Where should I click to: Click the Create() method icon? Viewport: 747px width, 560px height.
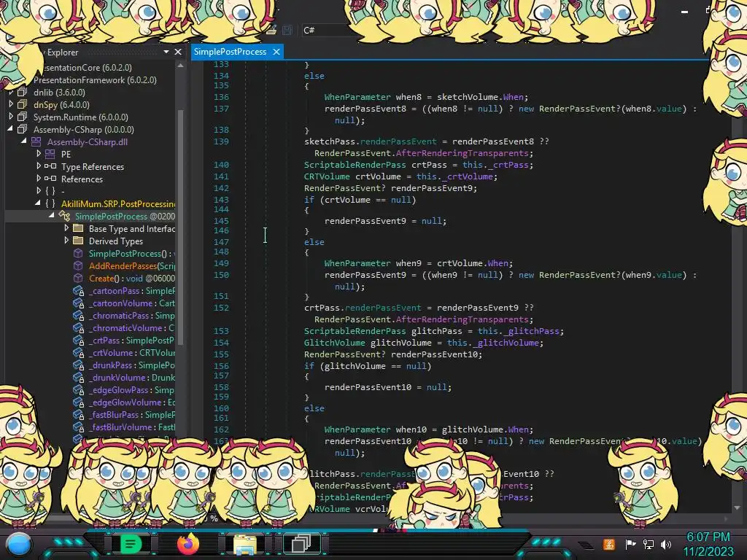coord(78,278)
